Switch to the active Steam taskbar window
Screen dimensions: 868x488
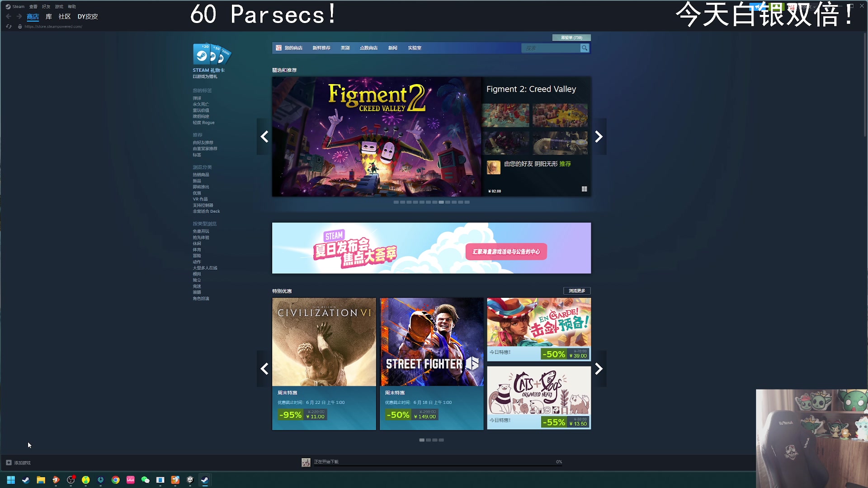[205, 480]
